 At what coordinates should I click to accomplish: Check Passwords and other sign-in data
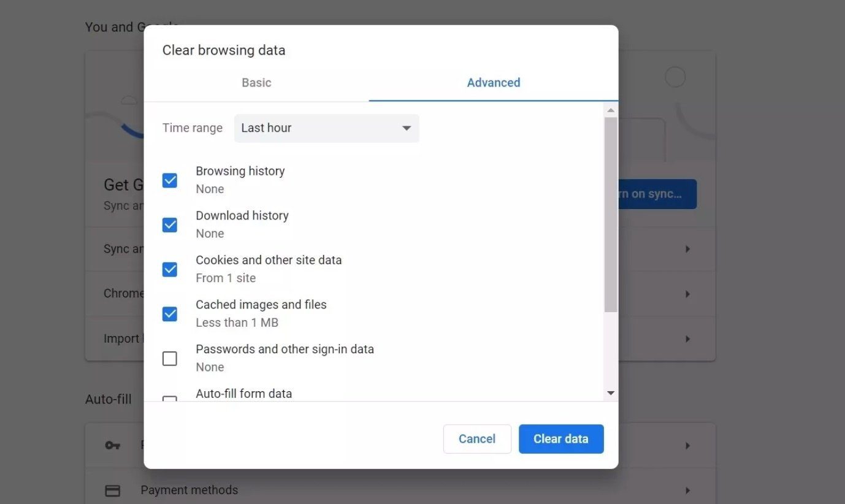(x=170, y=359)
